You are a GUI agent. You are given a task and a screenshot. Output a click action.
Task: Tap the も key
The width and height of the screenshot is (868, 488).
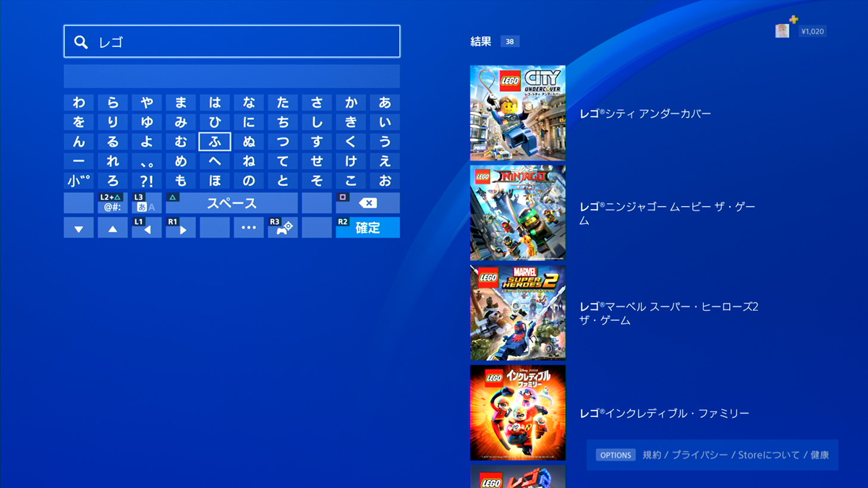(181, 181)
